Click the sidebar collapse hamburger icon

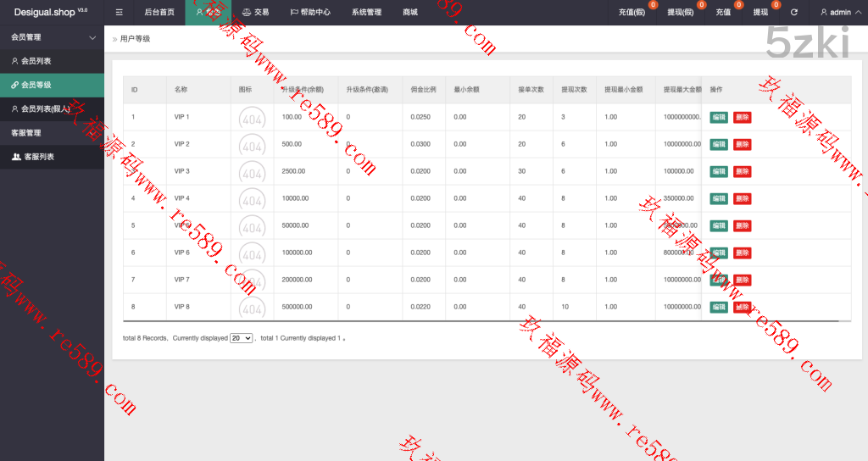pos(119,13)
